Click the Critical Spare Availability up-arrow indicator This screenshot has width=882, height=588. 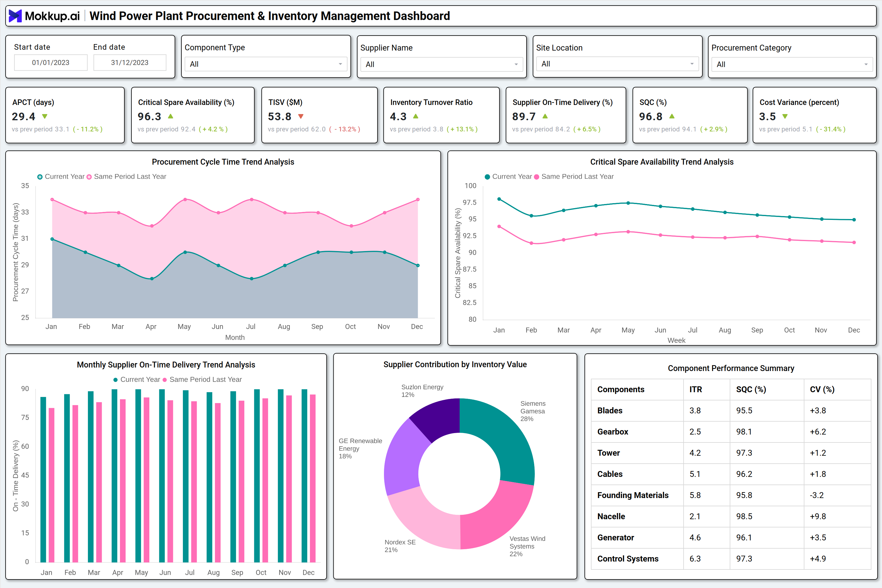pyautogui.click(x=171, y=116)
